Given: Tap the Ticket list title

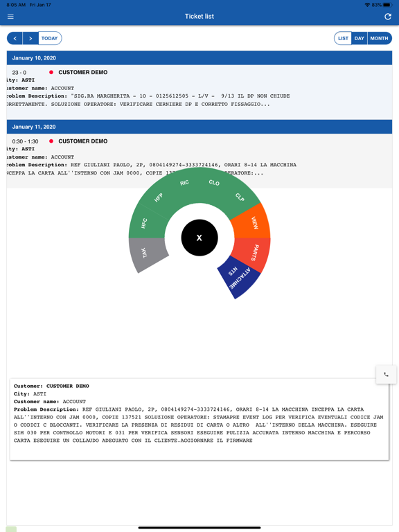Looking at the screenshot, I should click(199, 17).
